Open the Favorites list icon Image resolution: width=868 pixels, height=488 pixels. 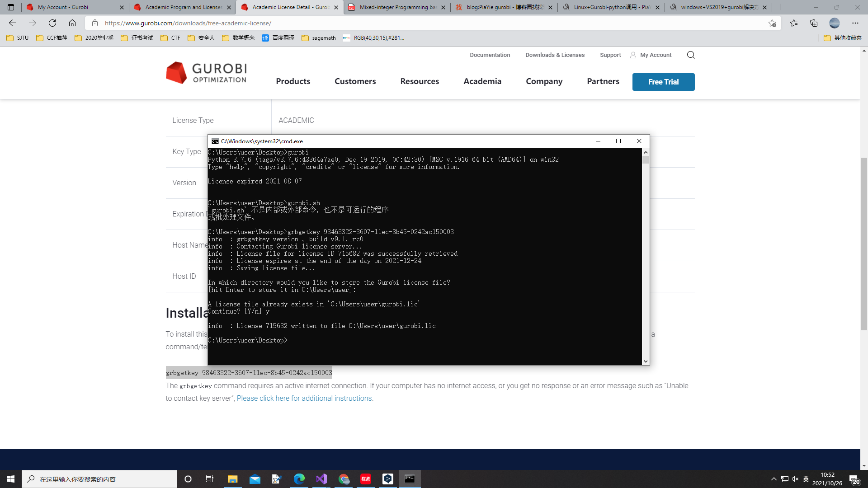click(x=794, y=23)
